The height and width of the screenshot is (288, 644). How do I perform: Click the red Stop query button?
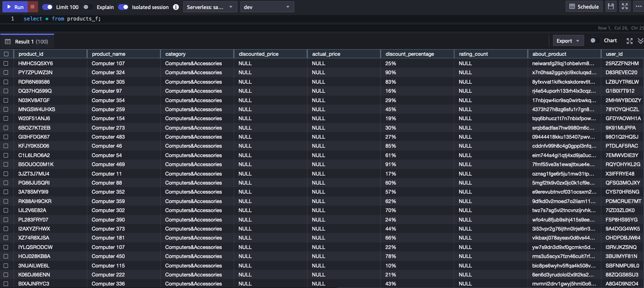[x=33, y=7]
